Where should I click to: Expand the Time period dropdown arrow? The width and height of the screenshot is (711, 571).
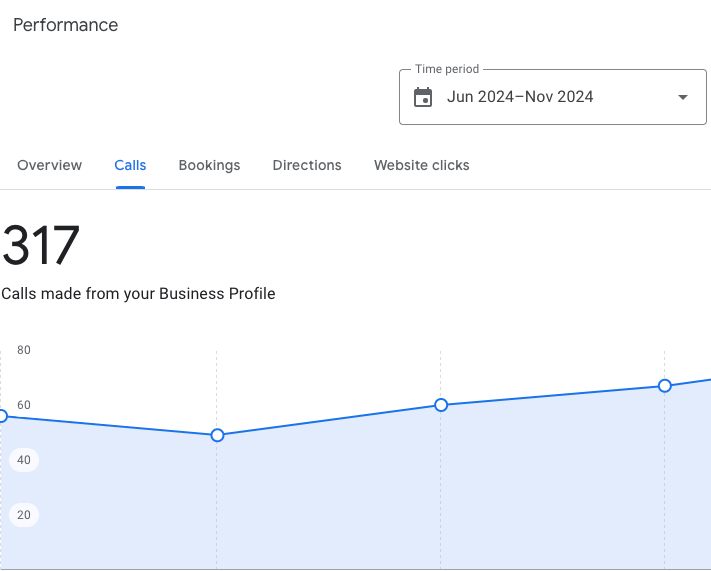[683, 97]
